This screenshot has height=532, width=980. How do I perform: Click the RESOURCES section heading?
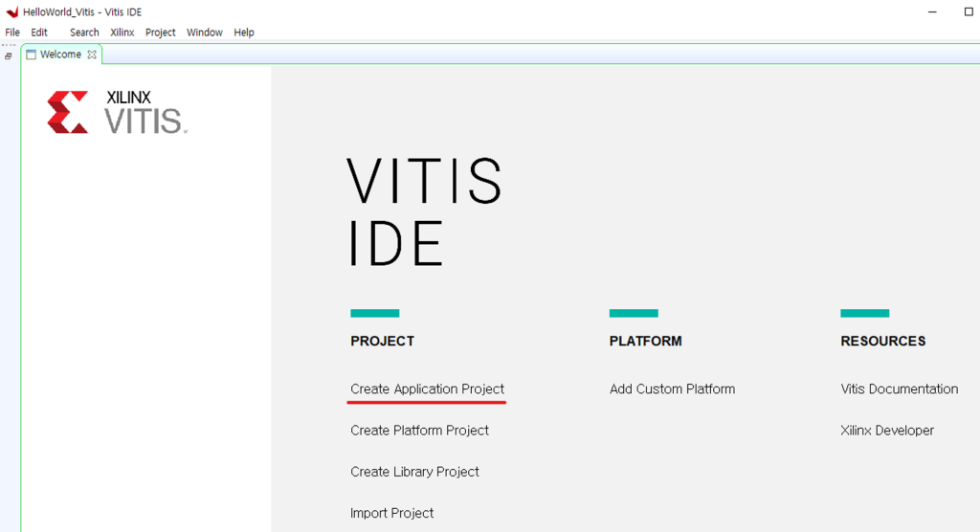pos(883,341)
